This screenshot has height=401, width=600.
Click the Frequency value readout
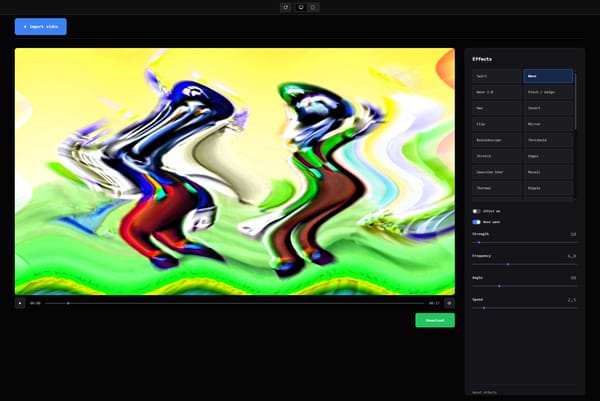(572, 256)
